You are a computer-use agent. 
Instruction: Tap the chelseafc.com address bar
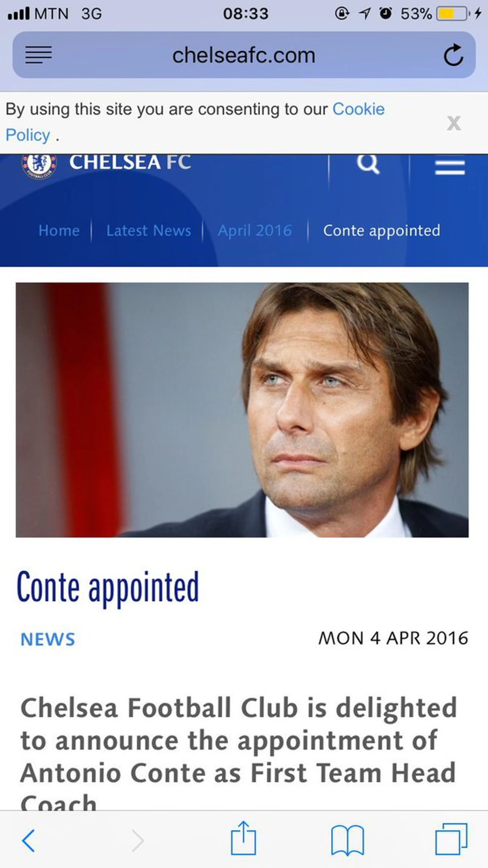click(244, 55)
